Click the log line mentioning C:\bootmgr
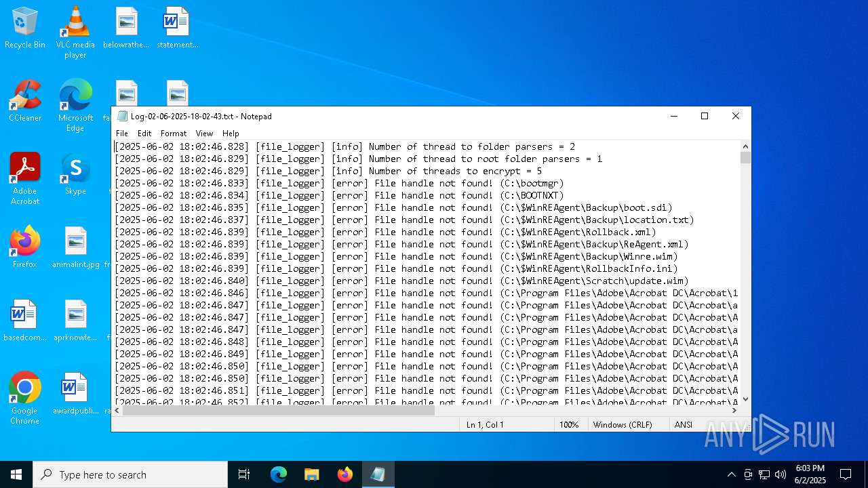 coord(339,183)
